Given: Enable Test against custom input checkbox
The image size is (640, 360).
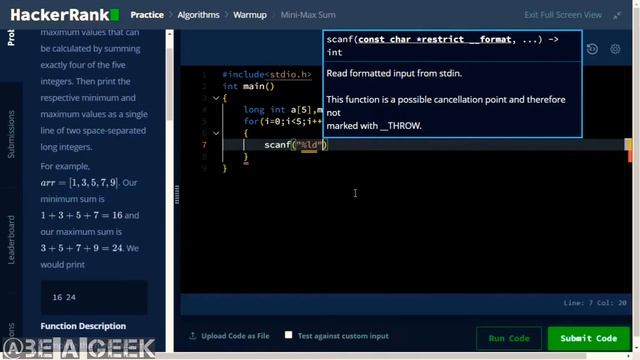Looking at the screenshot, I should 289,335.
